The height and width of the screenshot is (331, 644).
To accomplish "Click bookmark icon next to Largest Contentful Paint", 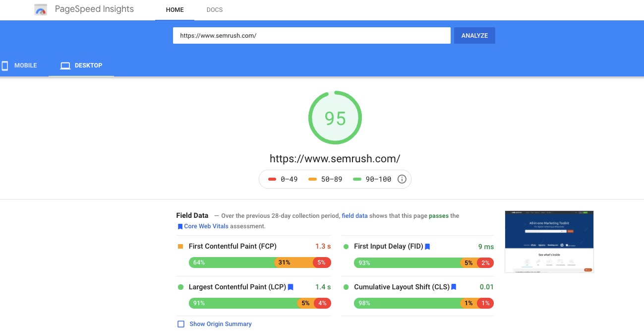I will point(291,287).
